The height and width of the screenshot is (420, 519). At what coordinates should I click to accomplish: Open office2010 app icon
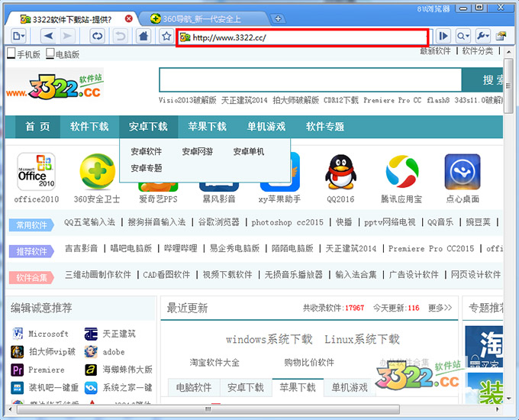click(36, 172)
